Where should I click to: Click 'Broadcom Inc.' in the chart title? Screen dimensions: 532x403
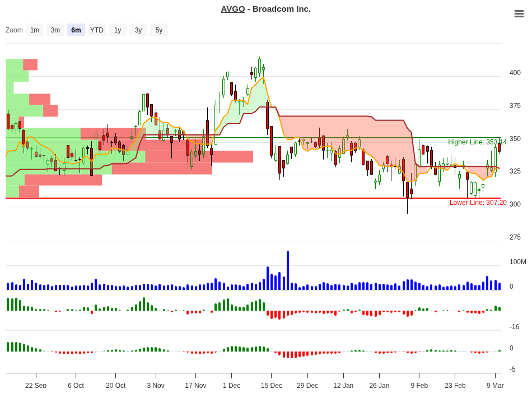click(x=282, y=9)
